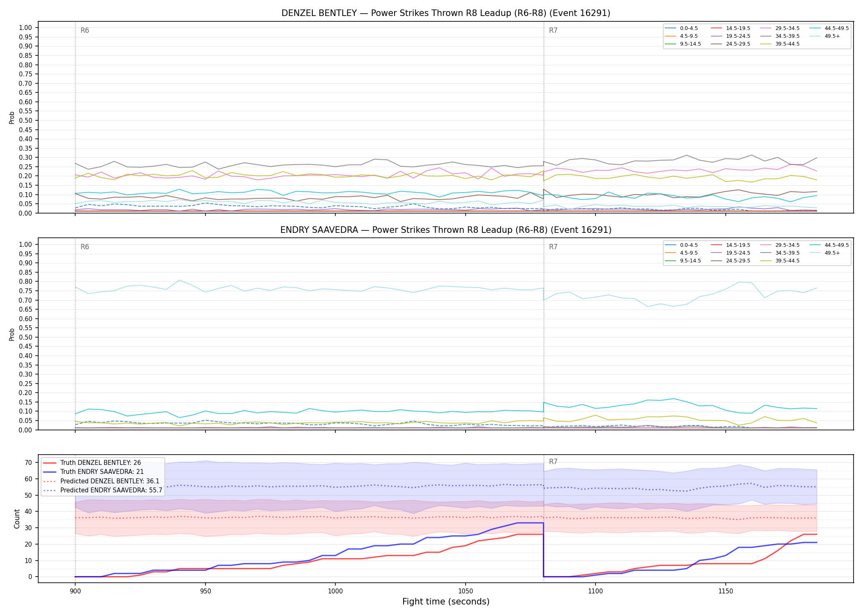The image size is (863, 616).
Task: Click the 'Fight time (seconds)' axis label
Action: coord(446,602)
